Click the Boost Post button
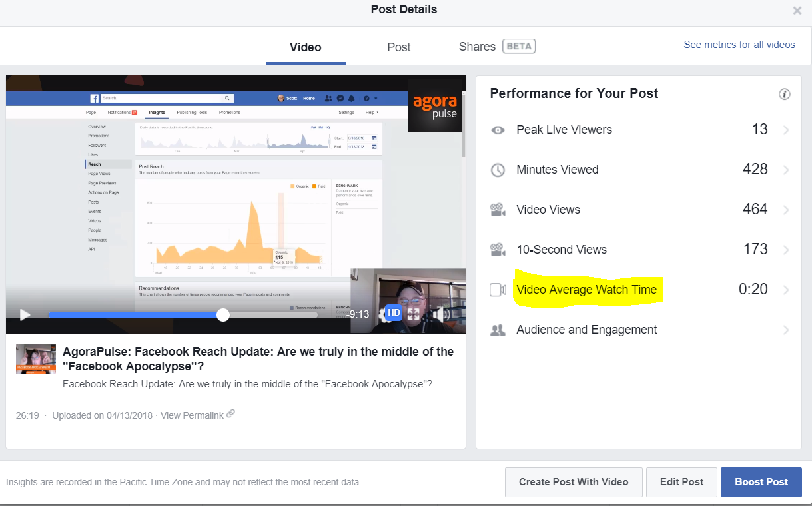This screenshot has width=812, height=506. 761,481
